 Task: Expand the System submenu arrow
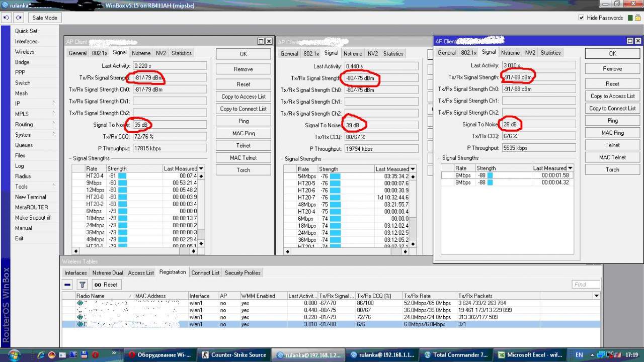coord(53,135)
